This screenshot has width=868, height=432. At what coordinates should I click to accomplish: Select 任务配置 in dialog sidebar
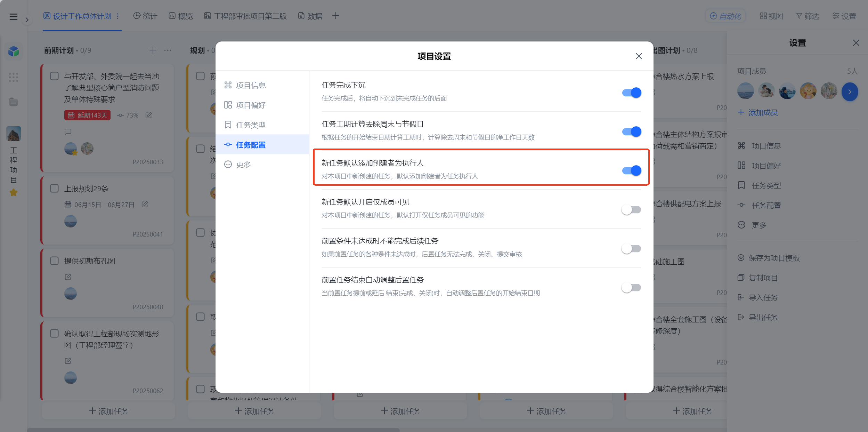[x=262, y=145]
